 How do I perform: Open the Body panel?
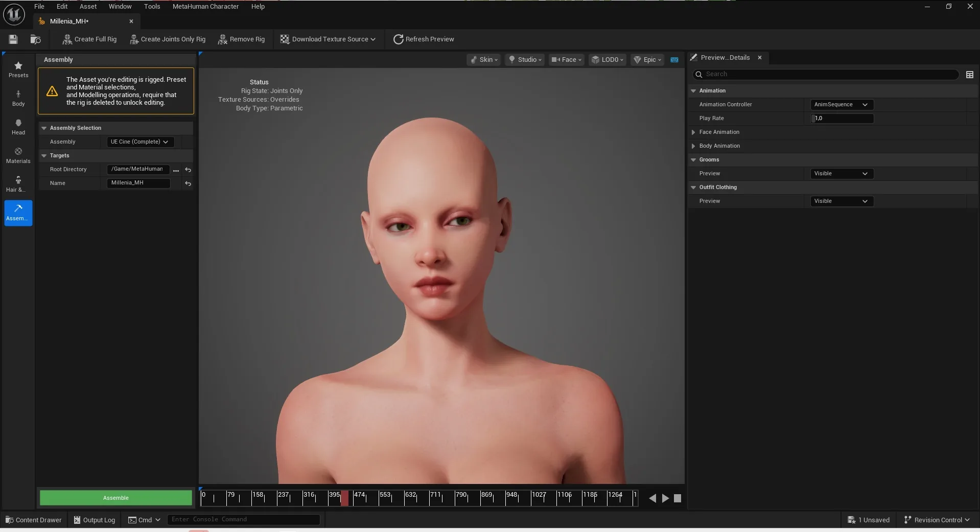click(x=18, y=98)
